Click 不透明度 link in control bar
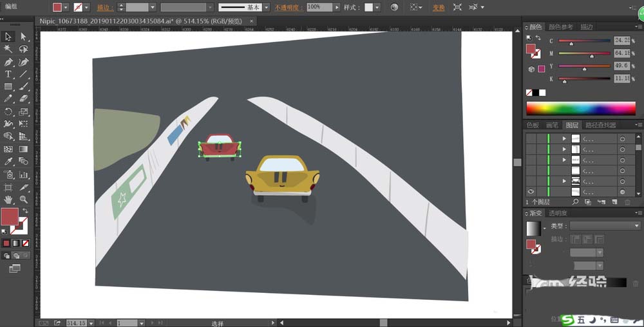 pyautogui.click(x=289, y=7)
